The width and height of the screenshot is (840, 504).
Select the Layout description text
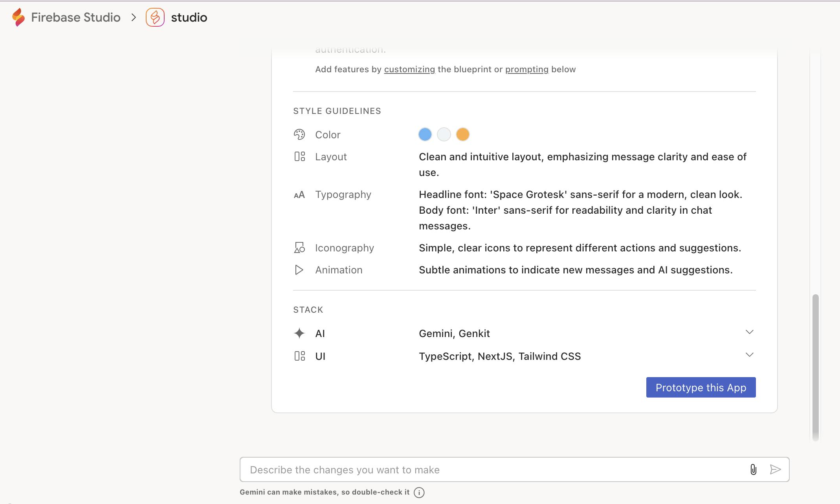point(583,165)
